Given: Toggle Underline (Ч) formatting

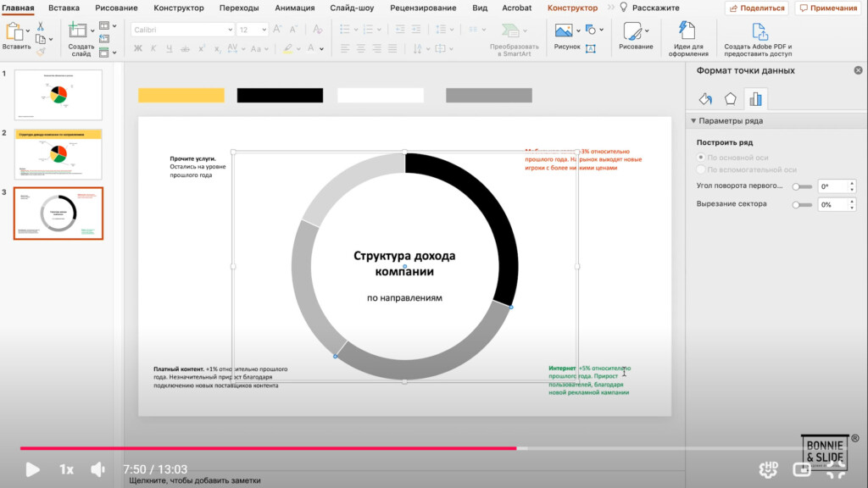Looking at the screenshot, I should coord(169,48).
